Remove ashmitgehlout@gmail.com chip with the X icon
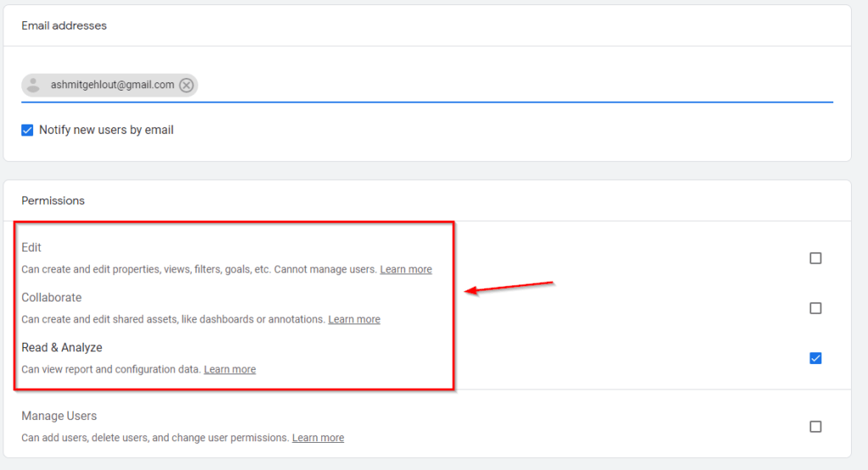The height and width of the screenshot is (470, 868). coord(186,86)
